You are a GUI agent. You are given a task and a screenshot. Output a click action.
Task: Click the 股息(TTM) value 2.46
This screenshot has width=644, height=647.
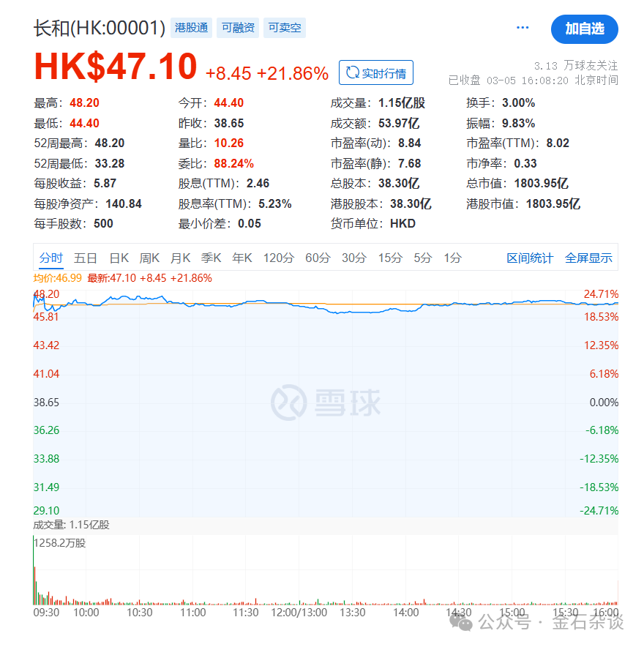tap(258, 183)
